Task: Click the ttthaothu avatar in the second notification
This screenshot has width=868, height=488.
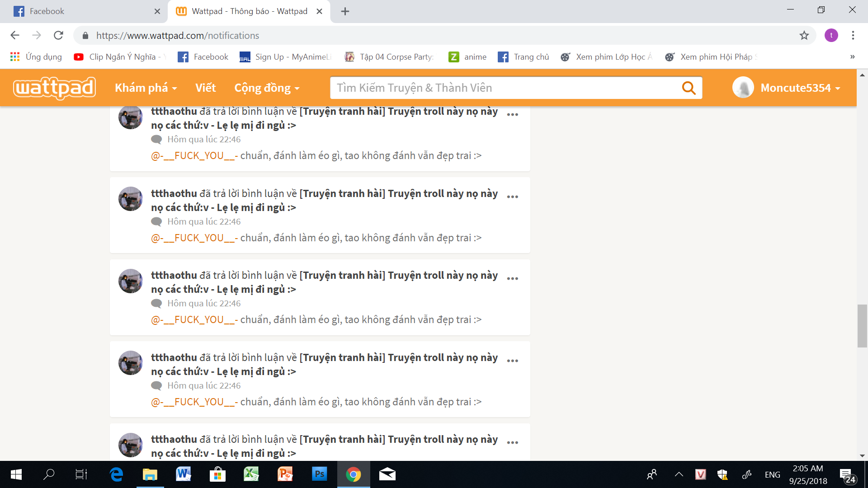Action: tap(130, 199)
